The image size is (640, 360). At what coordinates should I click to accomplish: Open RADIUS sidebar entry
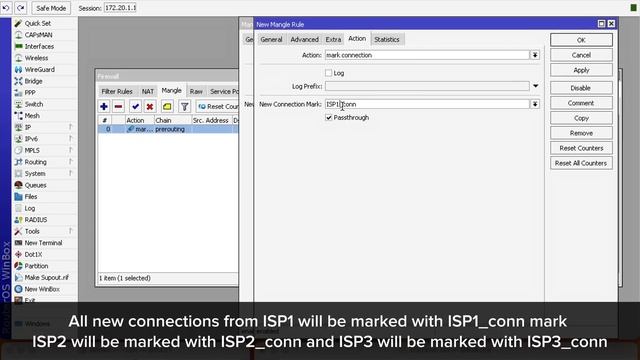pyautogui.click(x=36, y=220)
